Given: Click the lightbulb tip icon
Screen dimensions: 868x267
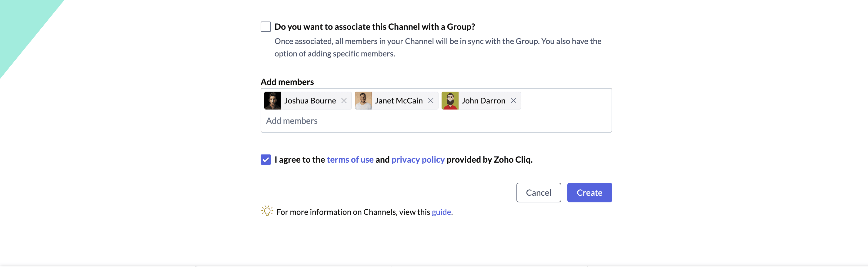Looking at the screenshot, I should click(x=267, y=211).
